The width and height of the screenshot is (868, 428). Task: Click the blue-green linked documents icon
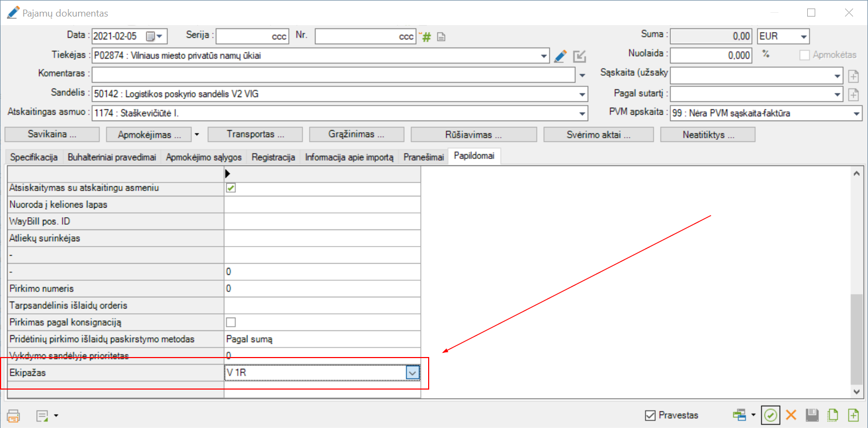(740, 415)
